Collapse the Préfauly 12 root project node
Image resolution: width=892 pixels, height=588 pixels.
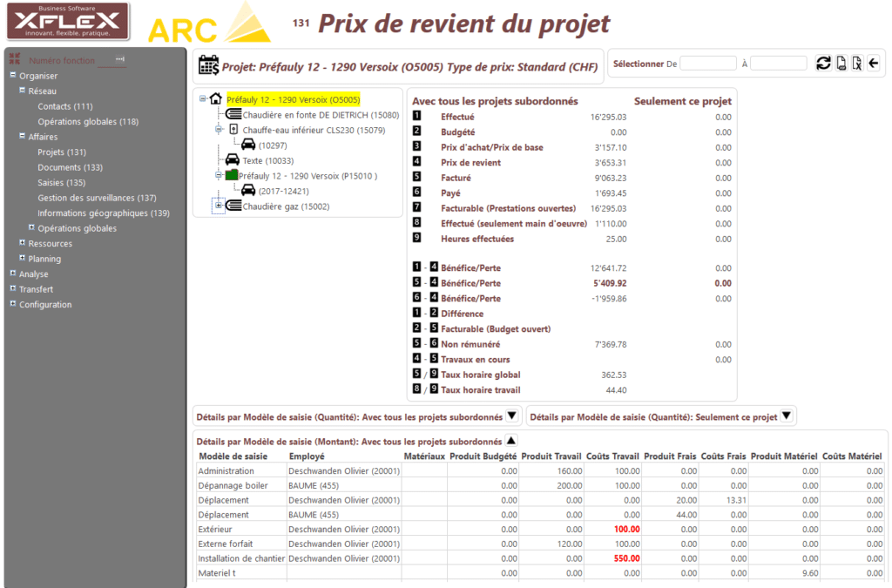pyautogui.click(x=202, y=99)
